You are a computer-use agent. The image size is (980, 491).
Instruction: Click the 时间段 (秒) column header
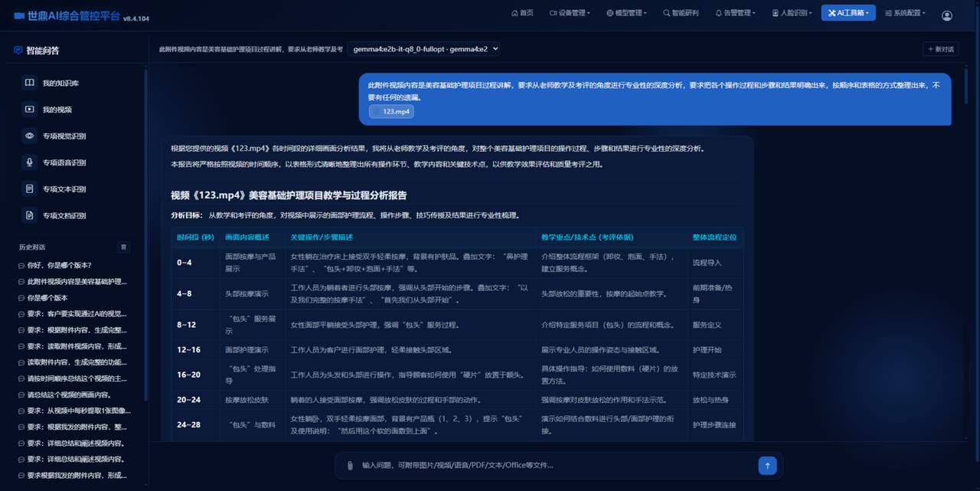[x=196, y=237]
